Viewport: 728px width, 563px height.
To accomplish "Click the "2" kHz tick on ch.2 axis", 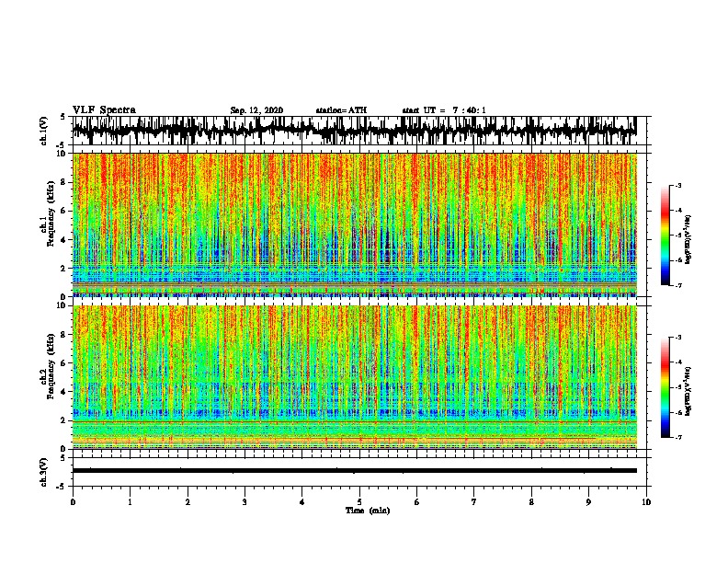I will click(64, 420).
